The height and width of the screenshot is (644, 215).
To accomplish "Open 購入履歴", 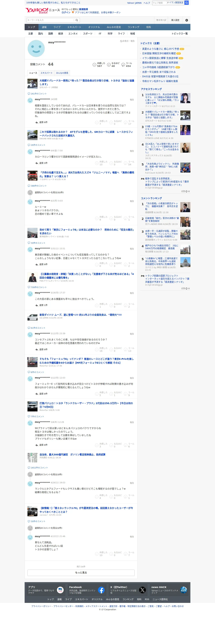I will [x=175, y=20].
